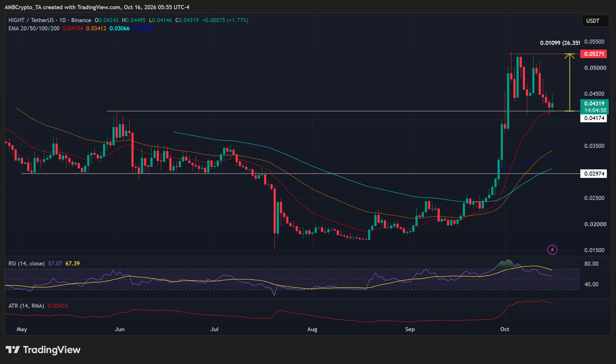Click the 0.04174 price level label
This screenshot has width=616, height=364.
(594, 118)
